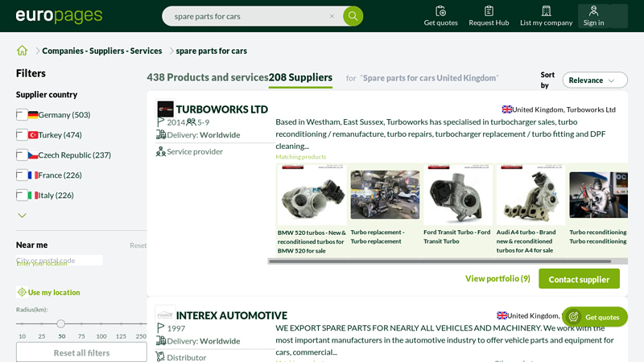Click the 'spare parts for cars' breadcrumb

coord(211,51)
